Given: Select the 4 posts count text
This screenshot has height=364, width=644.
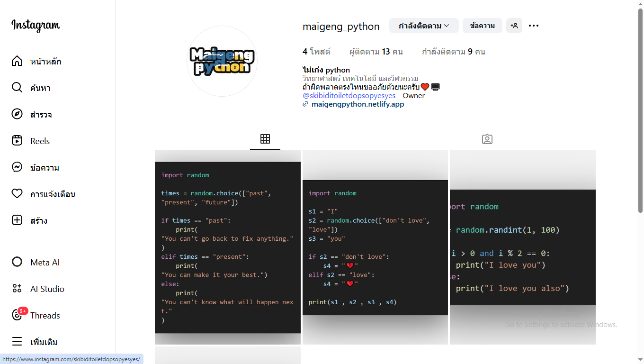Looking at the screenshot, I should [x=316, y=52].
